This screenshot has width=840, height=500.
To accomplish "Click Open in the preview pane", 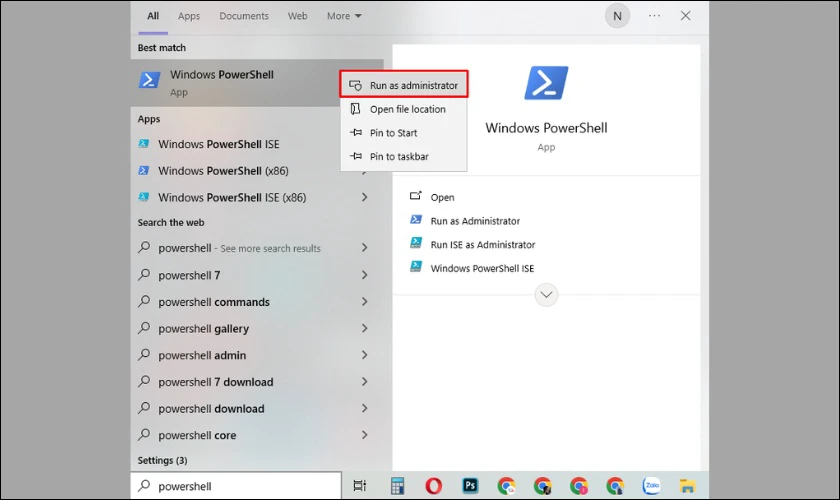I will coord(442,197).
